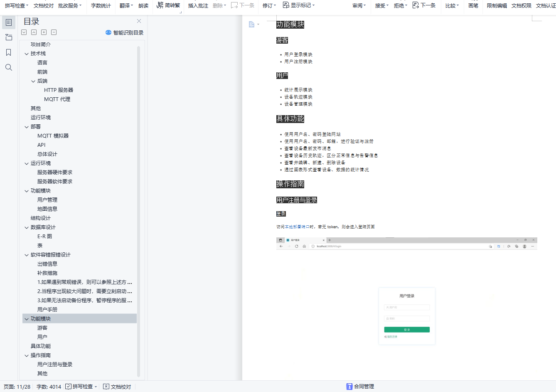Collapse the 技术栈 outline node
Image resolution: width=556 pixels, height=392 pixels.
27,54
